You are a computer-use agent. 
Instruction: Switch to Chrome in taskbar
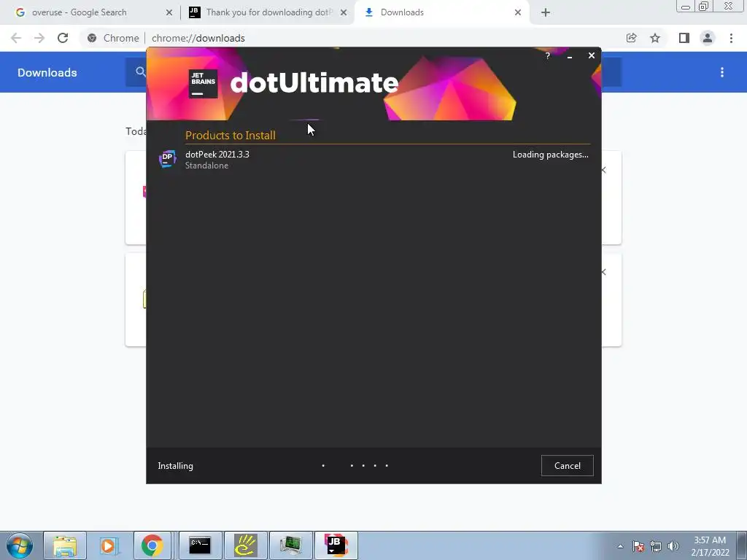(x=152, y=545)
